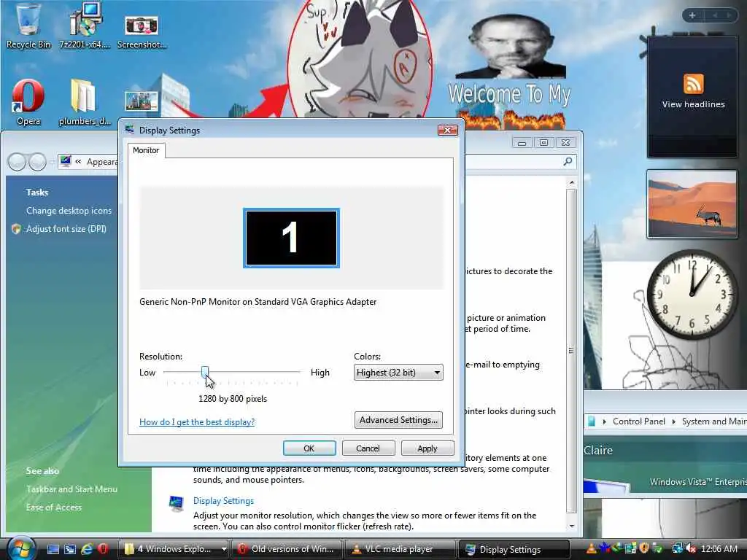Launch Opera from the desktop shortcut

pyautogui.click(x=28, y=102)
